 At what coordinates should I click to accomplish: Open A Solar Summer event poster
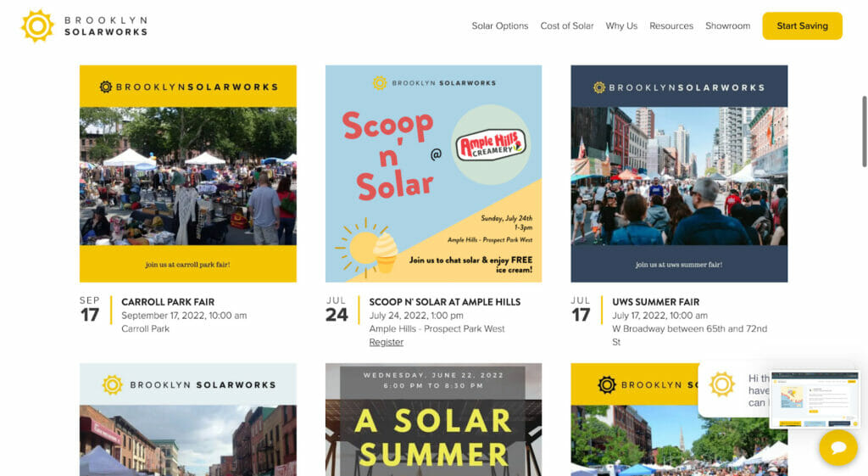click(x=433, y=419)
